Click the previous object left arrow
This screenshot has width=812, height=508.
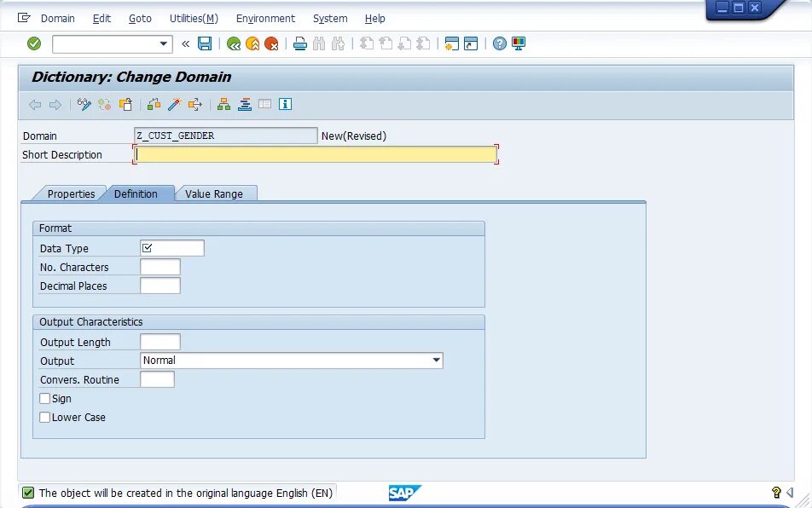coord(35,105)
